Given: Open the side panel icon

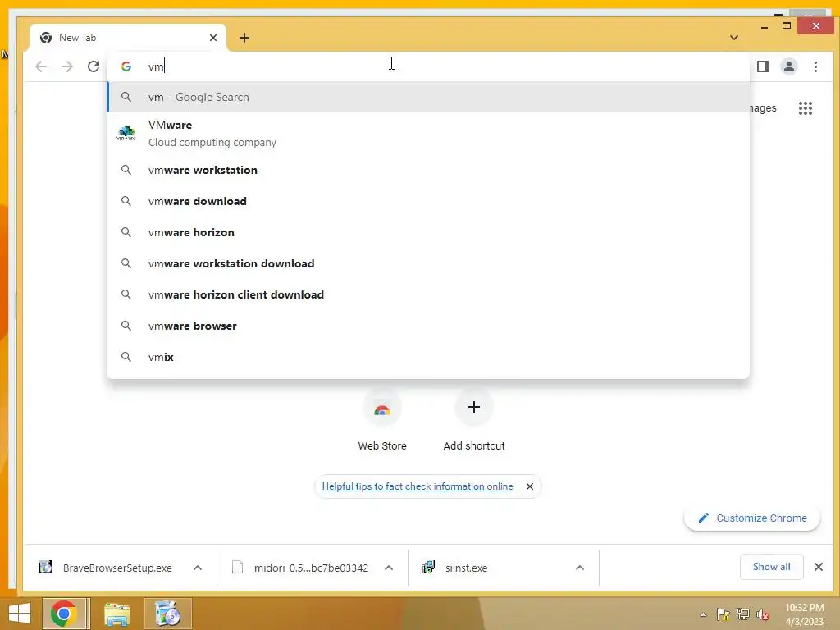Looking at the screenshot, I should [x=762, y=66].
